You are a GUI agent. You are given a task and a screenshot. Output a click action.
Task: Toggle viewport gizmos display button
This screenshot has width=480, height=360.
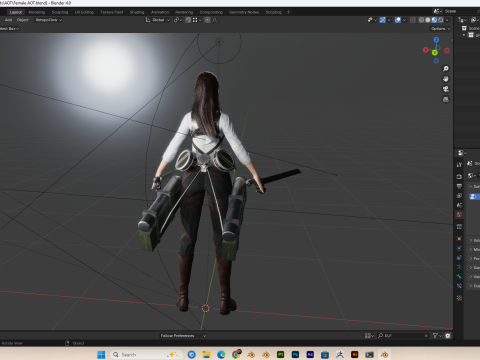(383, 20)
